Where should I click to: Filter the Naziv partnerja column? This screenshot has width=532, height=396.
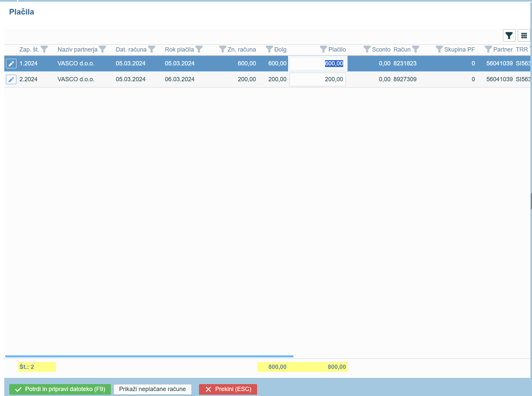pyautogui.click(x=102, y=49)
